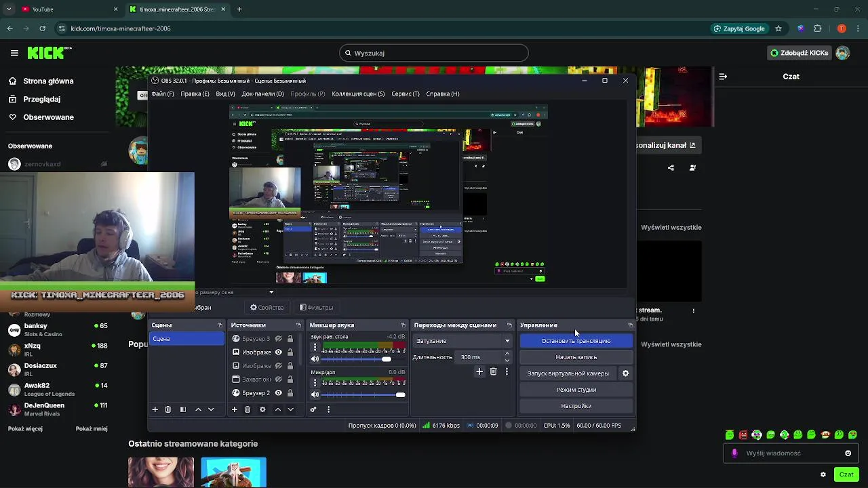Undock the Микшер звука panel
868x488 pixels.
click(x=403, y=325)
